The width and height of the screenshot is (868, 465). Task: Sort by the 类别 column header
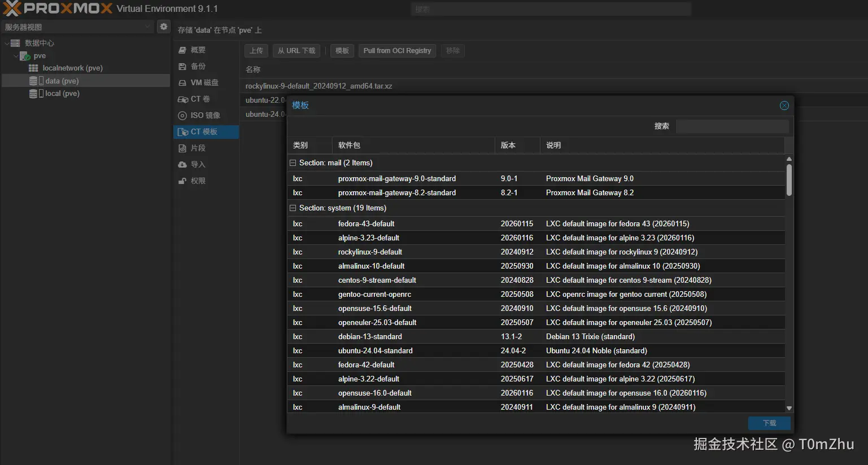click(309, 146)
